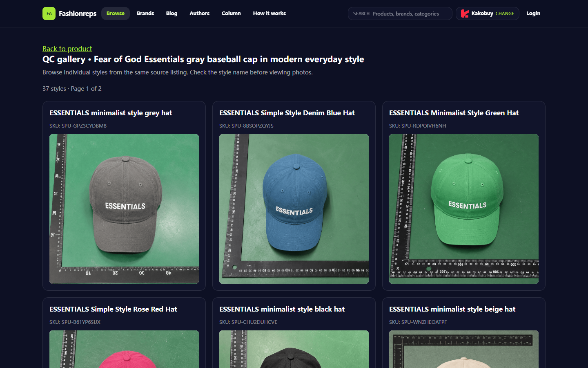Open the black hat QC photo

pos(294,349)
